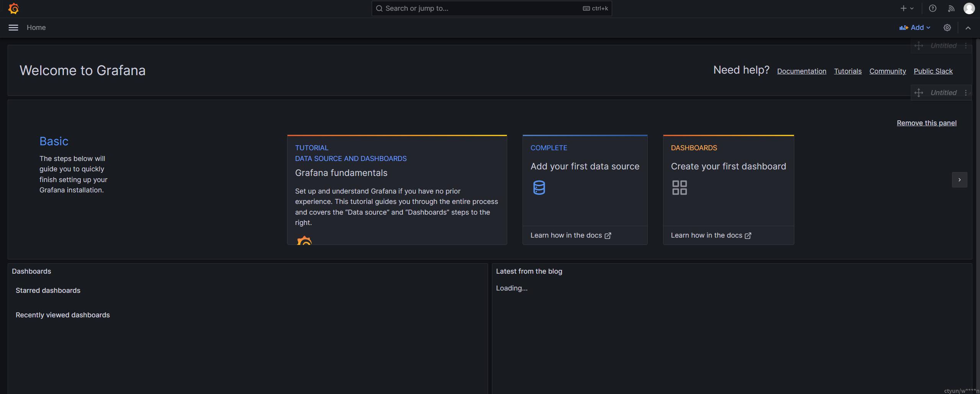Click Latest from the blog panel title
Screen dimensions: 980x394
[x=529, y=271]
